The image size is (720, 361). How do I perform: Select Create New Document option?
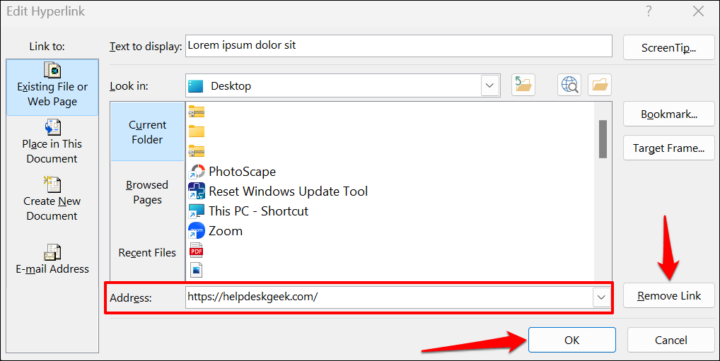tap(52, 199)
